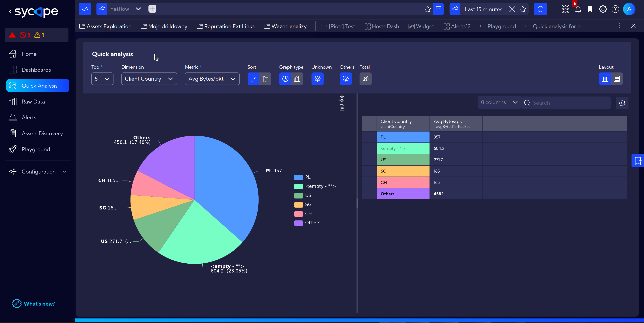Open the Assets Exploration folder link

[x=105, y=26]
